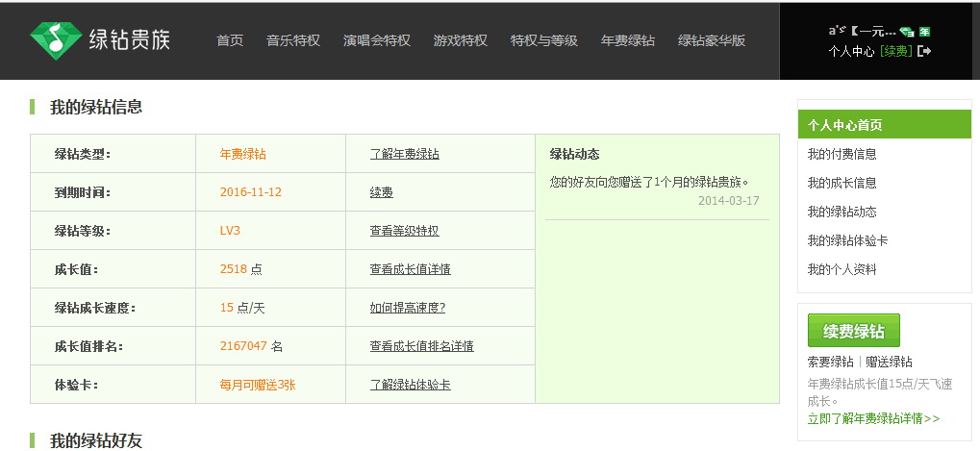This screenshot has width=980, height=451.
Task: Click the 年费绿钻 type value
Action: click(243, 154)
